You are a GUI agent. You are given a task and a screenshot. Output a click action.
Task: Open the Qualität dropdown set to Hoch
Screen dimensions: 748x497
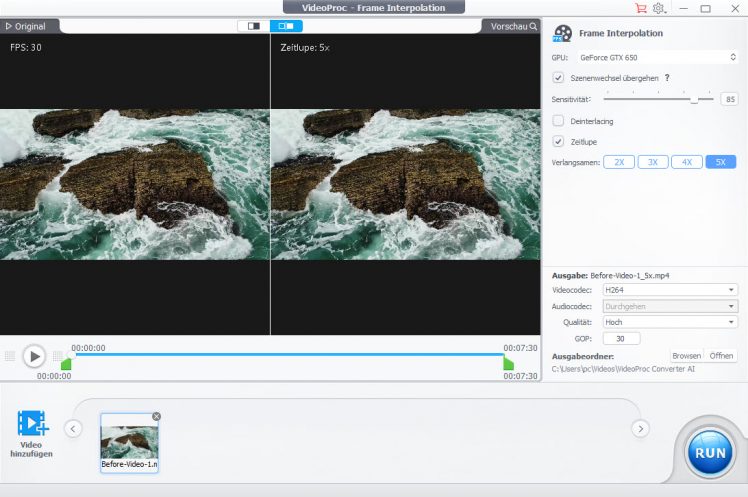coord(669,322)
